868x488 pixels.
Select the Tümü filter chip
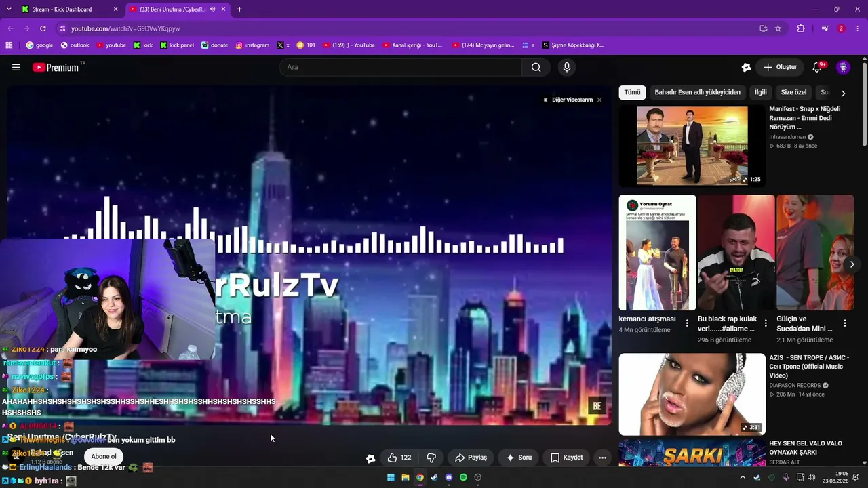tap(632, 92)
